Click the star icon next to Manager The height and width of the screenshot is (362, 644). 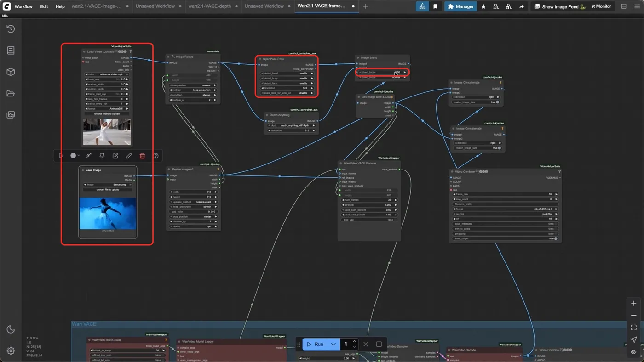483,6
